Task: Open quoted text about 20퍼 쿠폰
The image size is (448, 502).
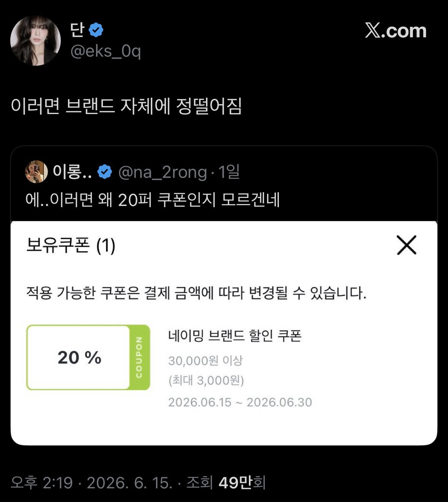Action: [153, 200]
